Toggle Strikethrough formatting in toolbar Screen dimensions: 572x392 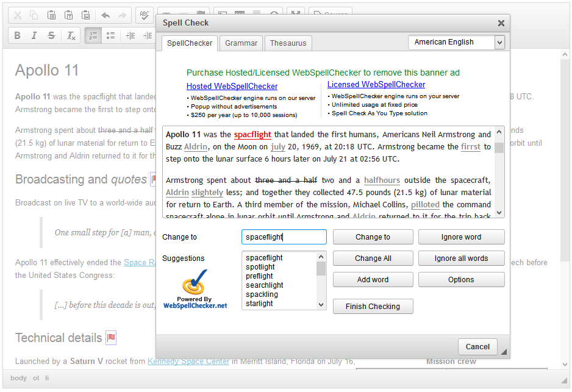pyautogui.click(x=51, y=35)
